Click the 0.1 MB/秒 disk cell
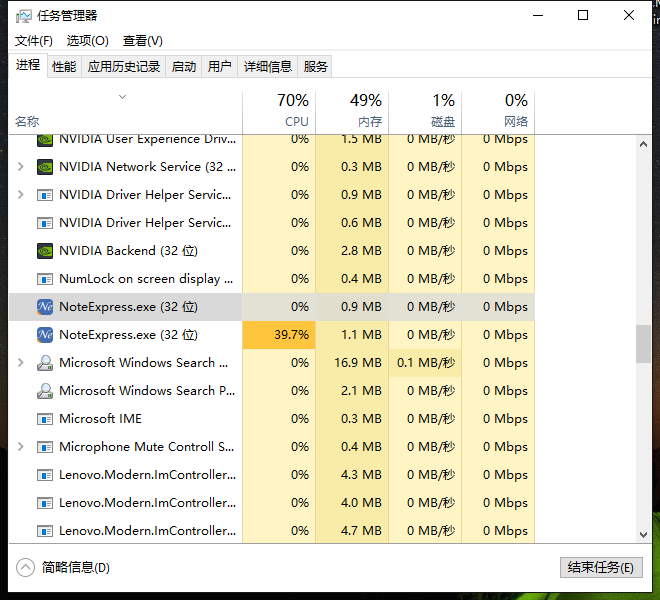660x600 pixels. 425,363
